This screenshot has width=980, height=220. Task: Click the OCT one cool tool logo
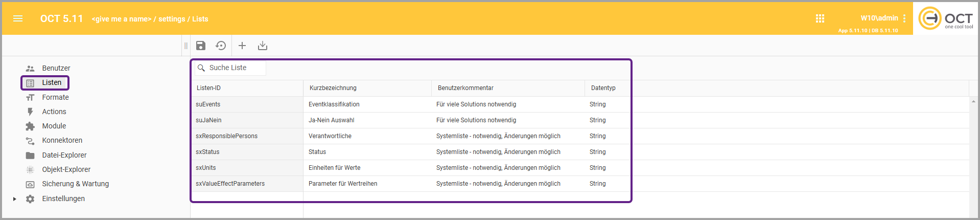(946, 19)
